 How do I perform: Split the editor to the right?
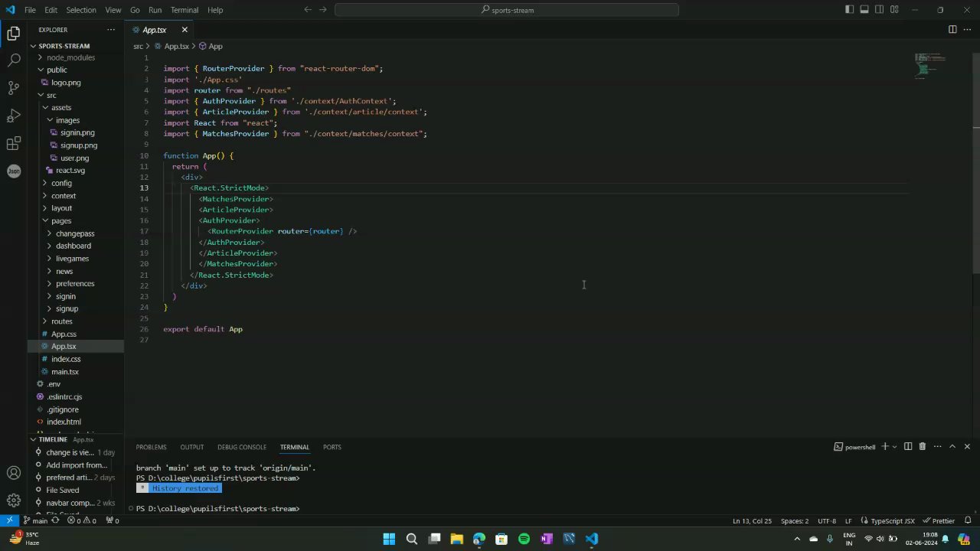(x=952, y=30)
